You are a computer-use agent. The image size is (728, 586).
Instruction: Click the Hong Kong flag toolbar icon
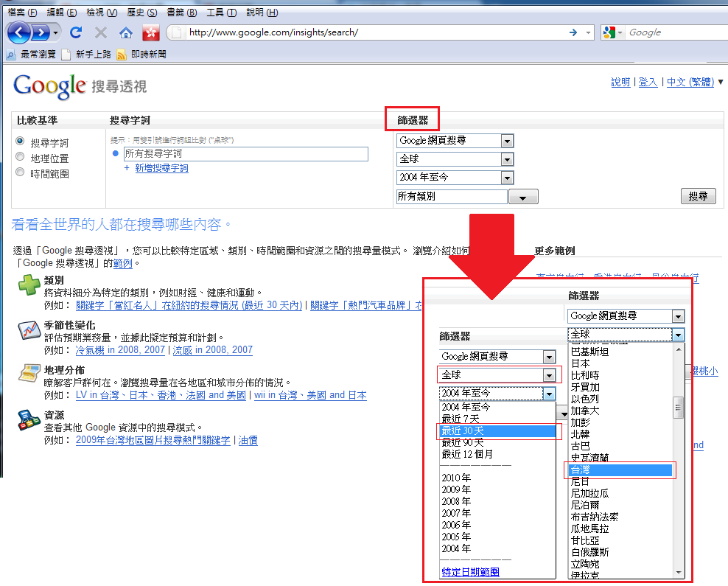tap(150, 32)
